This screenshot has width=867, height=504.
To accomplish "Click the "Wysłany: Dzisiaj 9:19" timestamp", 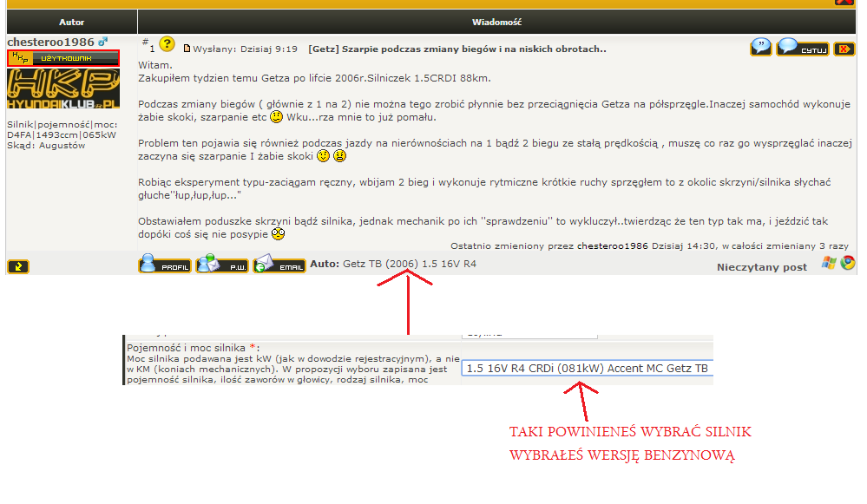I will (245, 49).
